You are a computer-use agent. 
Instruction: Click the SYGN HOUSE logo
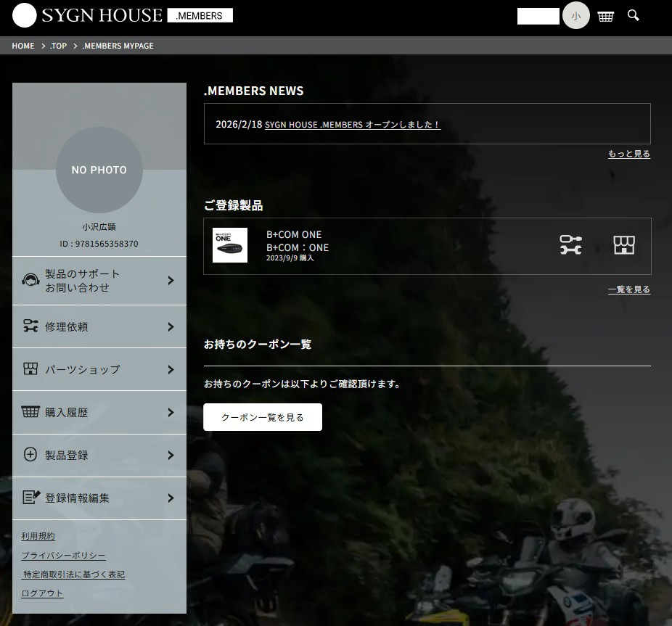coord(88,15)
